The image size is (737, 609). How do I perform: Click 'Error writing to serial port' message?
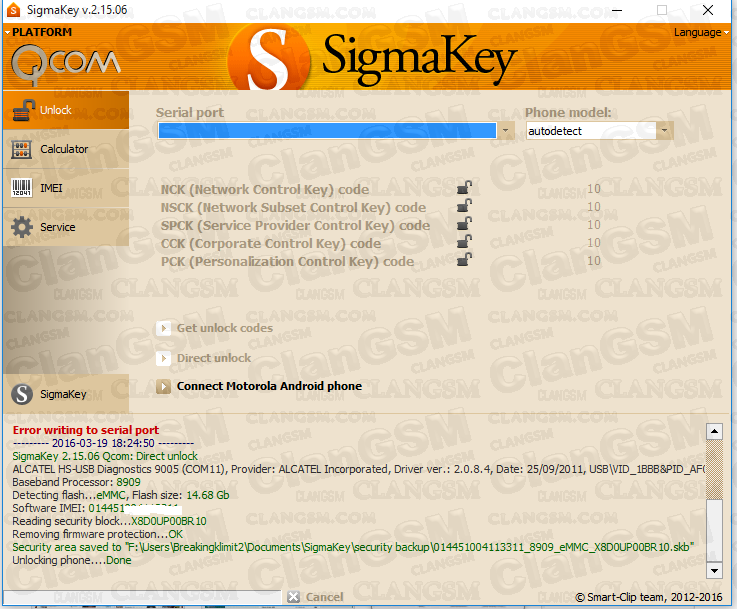(x=86, y=430)
